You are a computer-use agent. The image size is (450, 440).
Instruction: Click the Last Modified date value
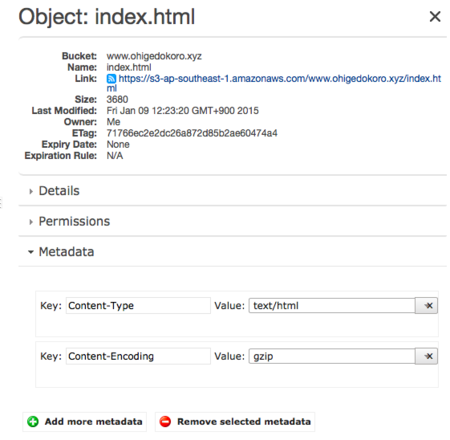click(182, 111)
